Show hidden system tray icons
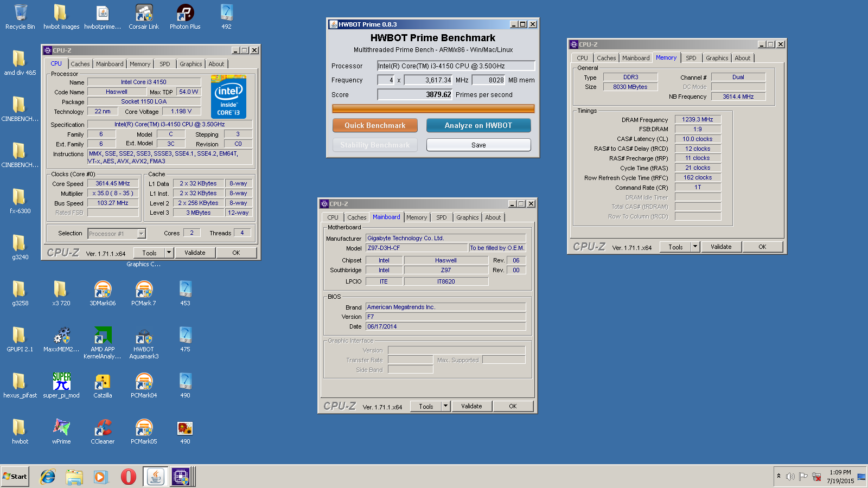 tap(778, 476)
